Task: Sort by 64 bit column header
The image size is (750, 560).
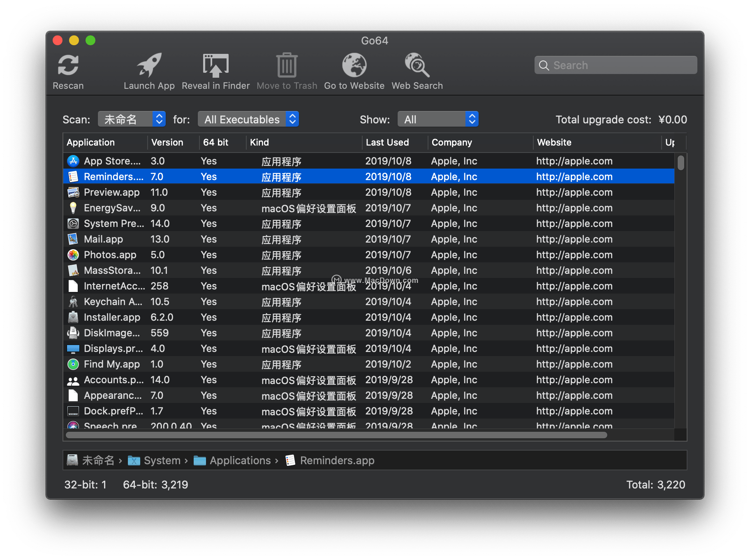Action: (x=216, y=142)
